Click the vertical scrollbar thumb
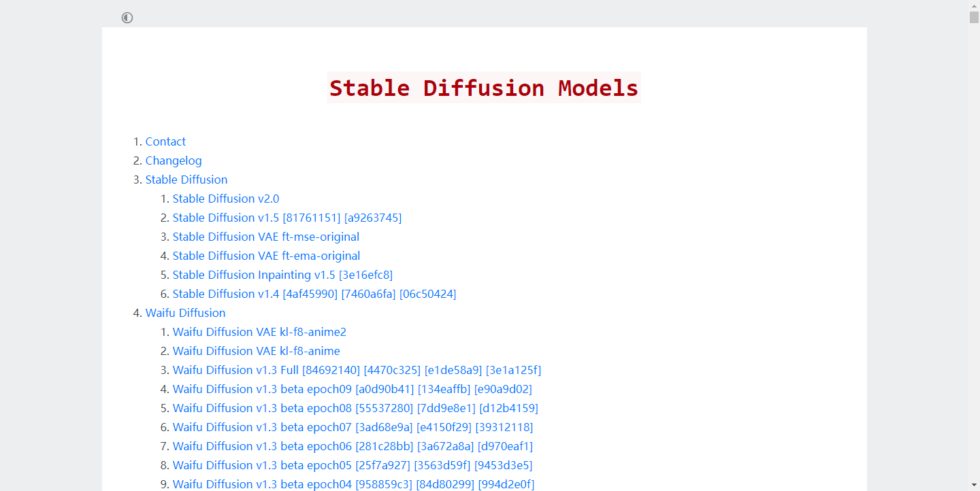Image resolution: width=980 pixels, height=491 pixels. pos(974,17)
